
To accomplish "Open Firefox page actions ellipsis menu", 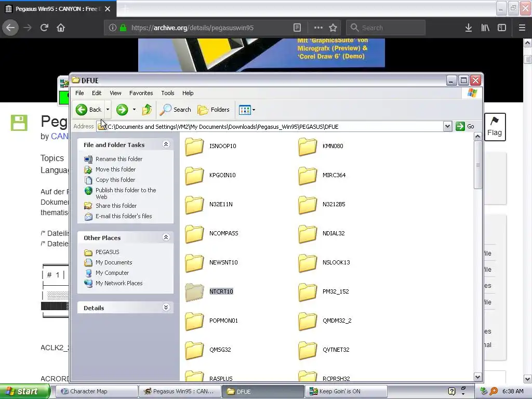I will 318,28.
